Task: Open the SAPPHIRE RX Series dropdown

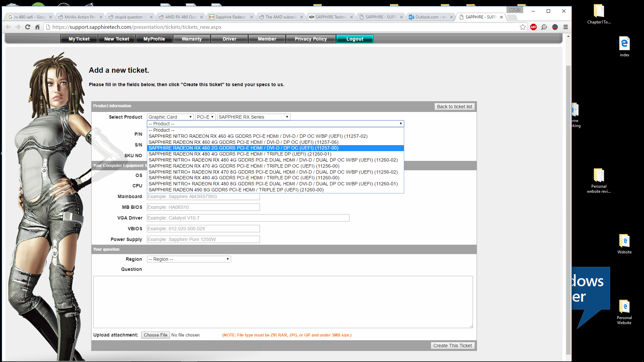Action: pyautogui.click(x=254, y=117)
